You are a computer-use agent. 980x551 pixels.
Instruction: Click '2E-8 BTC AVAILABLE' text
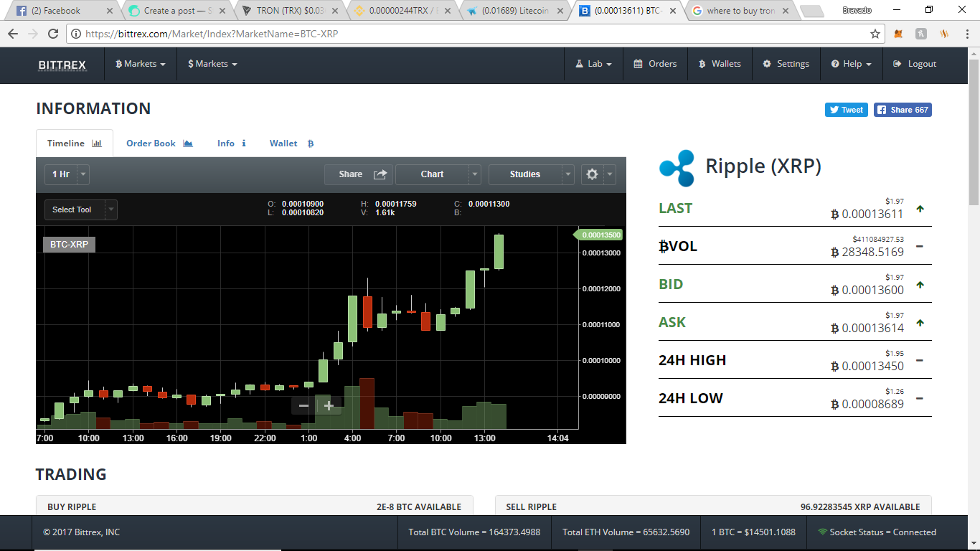(x=419, y=507)
